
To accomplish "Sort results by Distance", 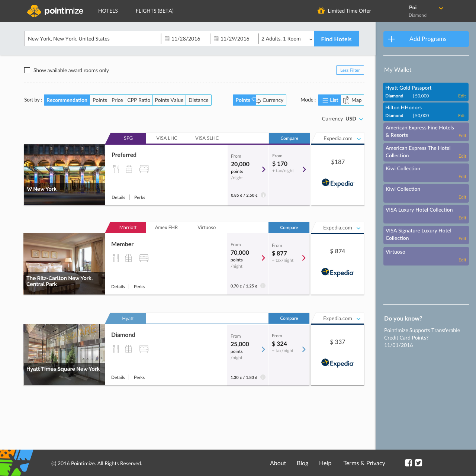I will (199, 100).
